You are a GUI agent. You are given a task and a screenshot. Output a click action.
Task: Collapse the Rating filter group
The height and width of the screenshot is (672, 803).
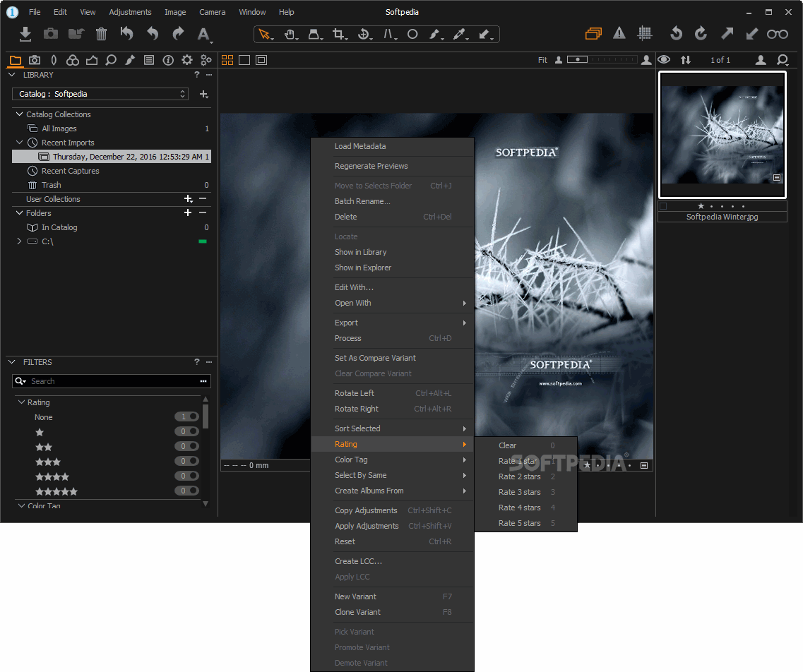21,402
